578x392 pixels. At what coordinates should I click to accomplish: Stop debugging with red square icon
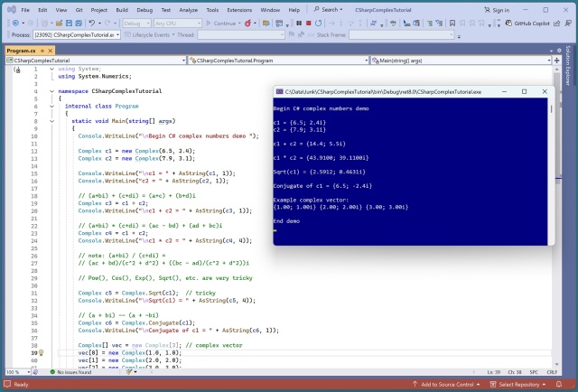click(309, 23)
